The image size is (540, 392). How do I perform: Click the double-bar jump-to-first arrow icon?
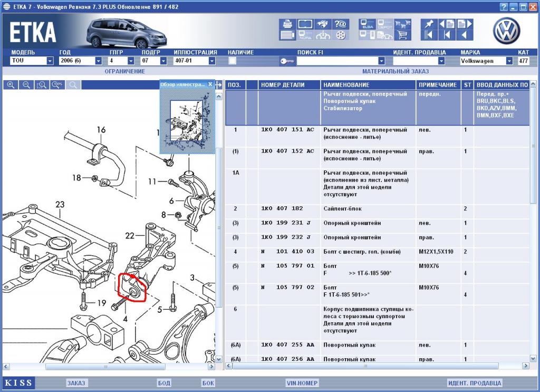pyautogui.click(x=429, y=35)
